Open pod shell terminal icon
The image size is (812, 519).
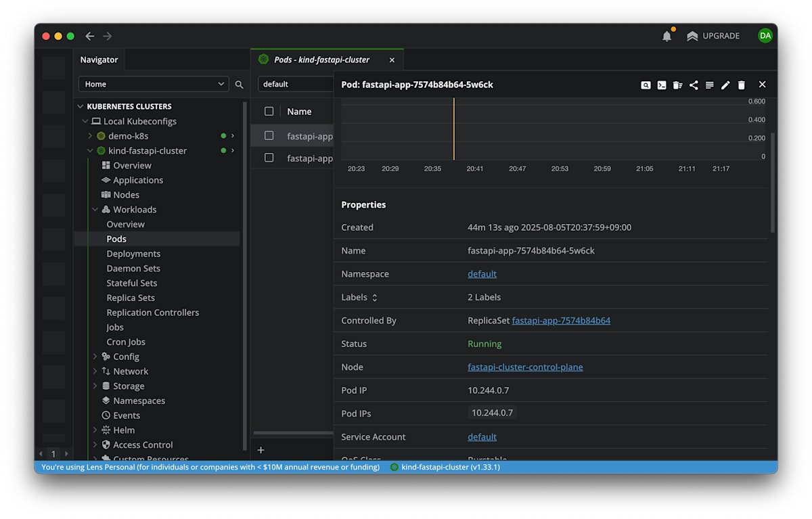(x=662, y=85)
